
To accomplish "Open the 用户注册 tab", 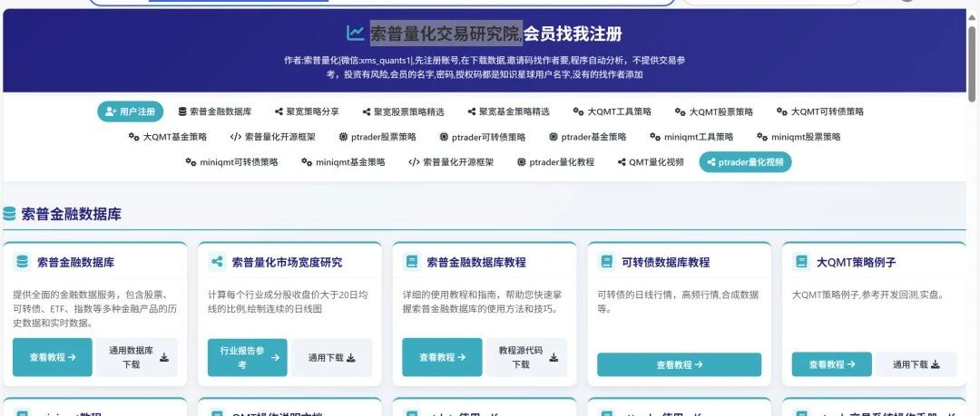I will (130, 111).
